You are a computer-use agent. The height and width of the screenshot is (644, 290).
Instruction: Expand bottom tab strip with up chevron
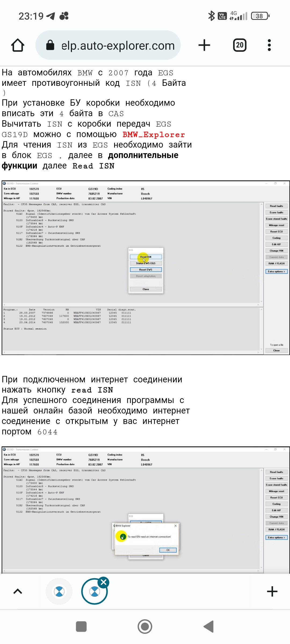(18, 591)
